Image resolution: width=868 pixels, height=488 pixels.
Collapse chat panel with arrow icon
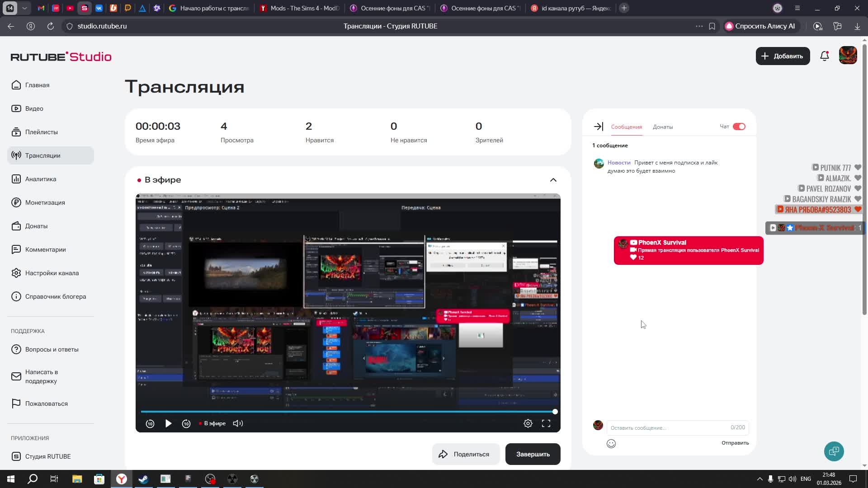[598, 127]
